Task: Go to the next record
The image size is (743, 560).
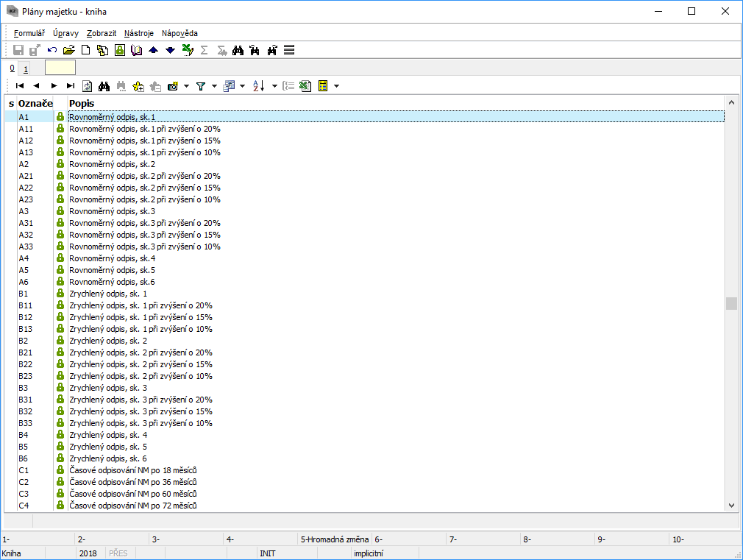Action: pyautogui.click(x=54, y=86)
